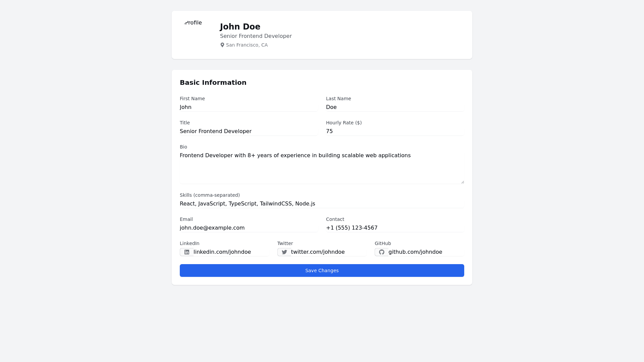The width and height of the screenshot is (644, 362).
Task: Edit the Hourly Rate field
Action: click(x=394, y=131)
